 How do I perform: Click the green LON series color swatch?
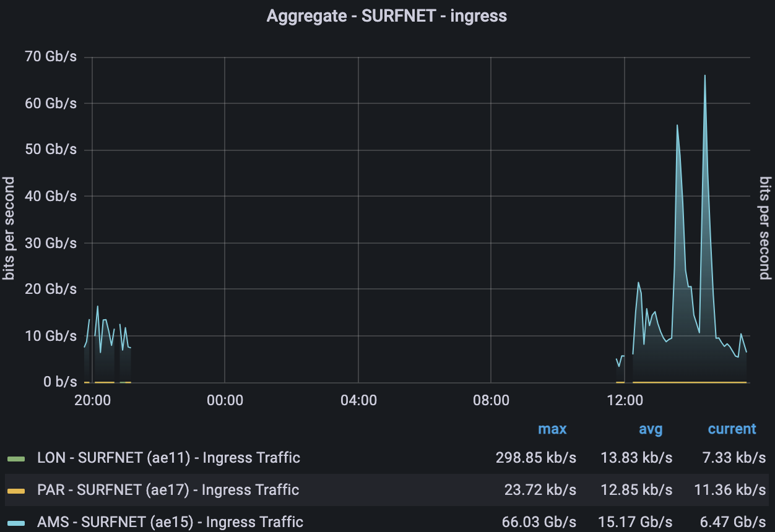(x=16, y=459)
